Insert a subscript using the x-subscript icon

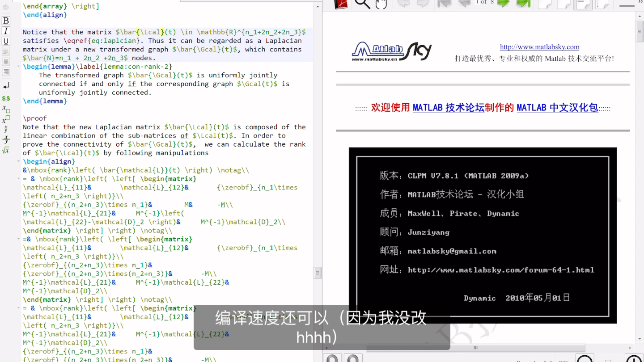6,109
